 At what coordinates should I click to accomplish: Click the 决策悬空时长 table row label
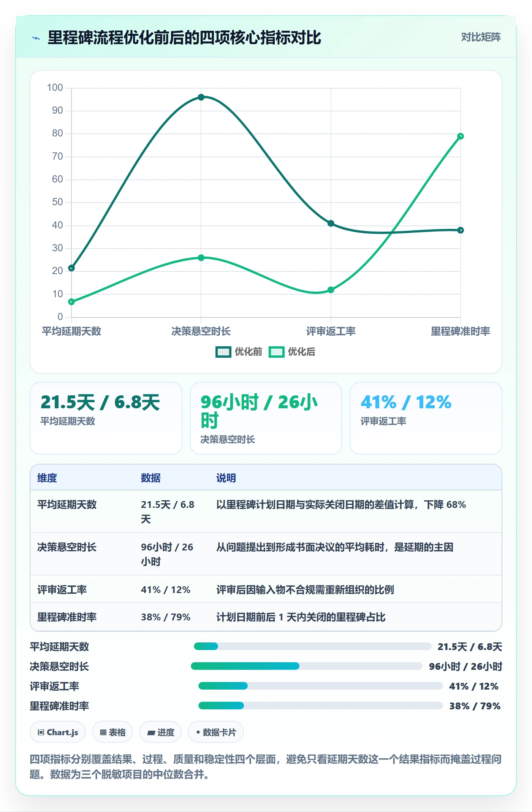(67, 547)
